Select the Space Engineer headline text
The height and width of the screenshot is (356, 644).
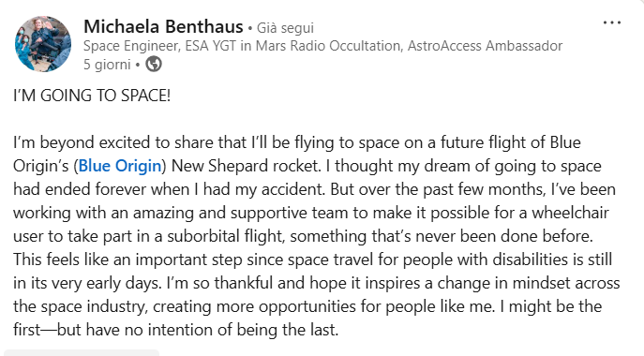click(131, 46)
